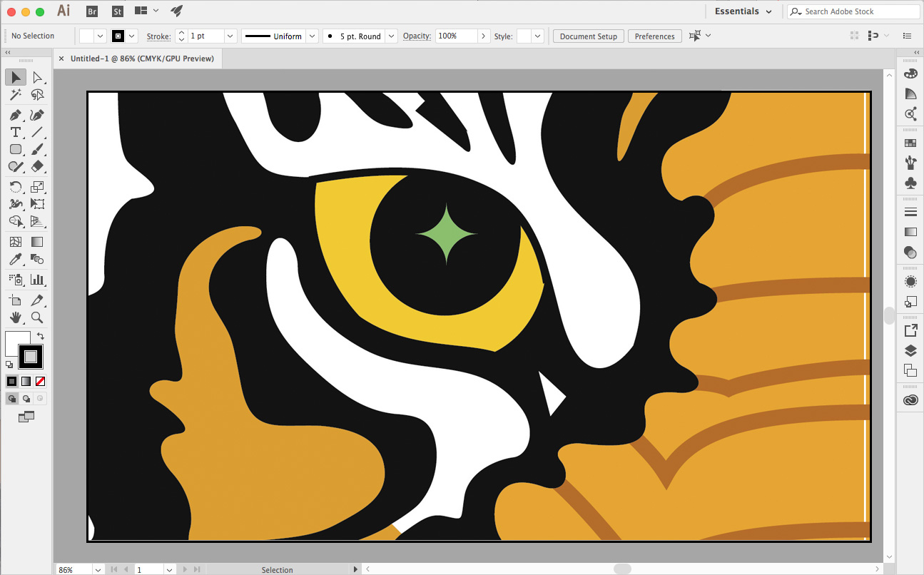Open Adobe Stock with the St icon
The image size is (924, 575).
[x=118, y=11]
